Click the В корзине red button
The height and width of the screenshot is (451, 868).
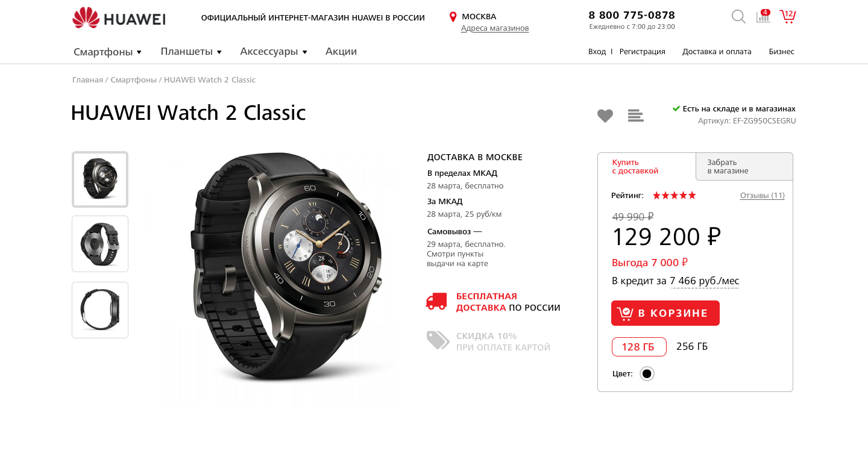tap(665, 313)
